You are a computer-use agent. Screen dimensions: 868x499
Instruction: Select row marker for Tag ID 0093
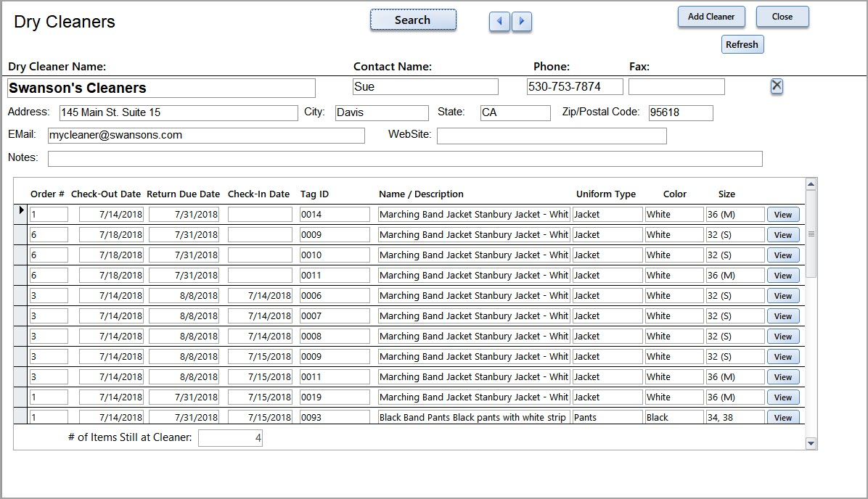coord(21,417)
